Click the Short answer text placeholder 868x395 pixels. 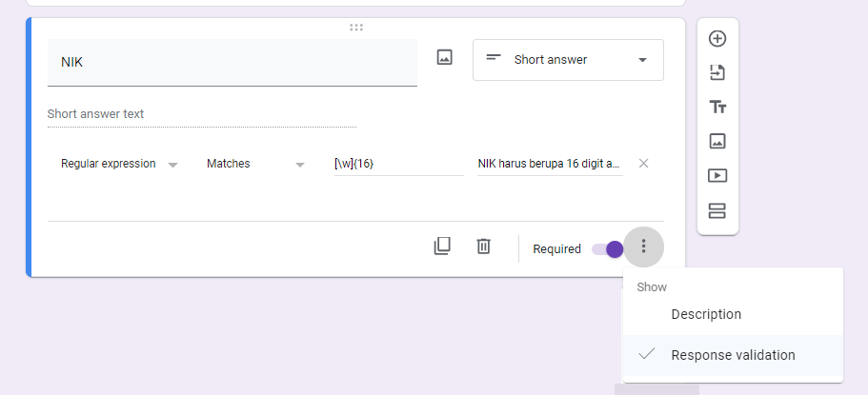pyautogui.click(x=96, y=114)
